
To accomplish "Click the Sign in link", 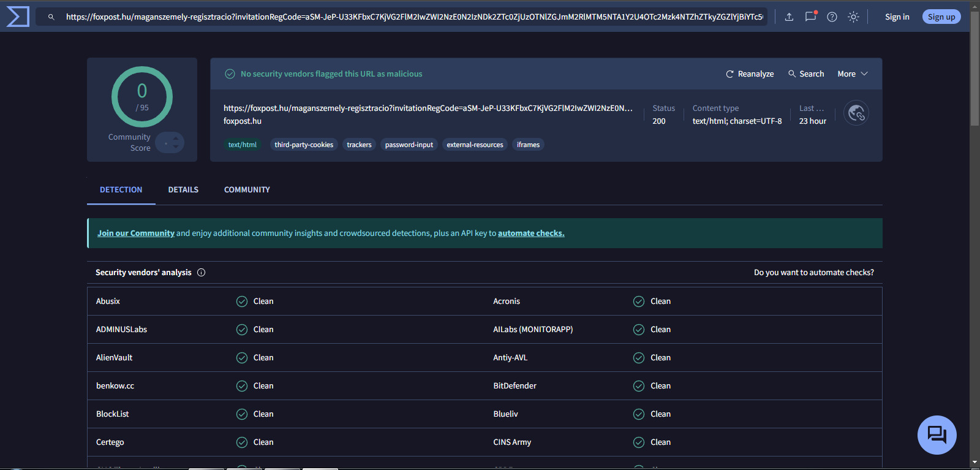I will pyautogui.click(x=897, y=17).
